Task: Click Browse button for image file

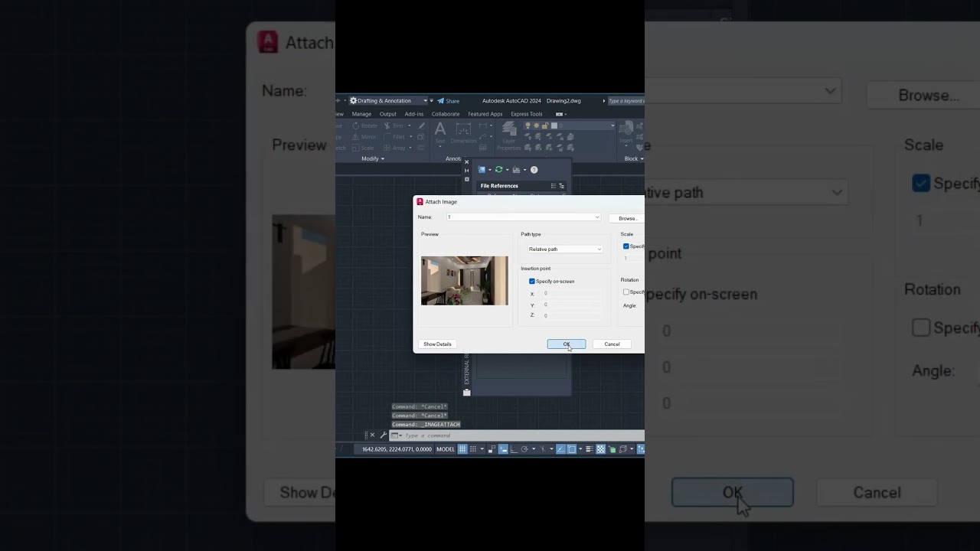Action: (x=627, y=218)
